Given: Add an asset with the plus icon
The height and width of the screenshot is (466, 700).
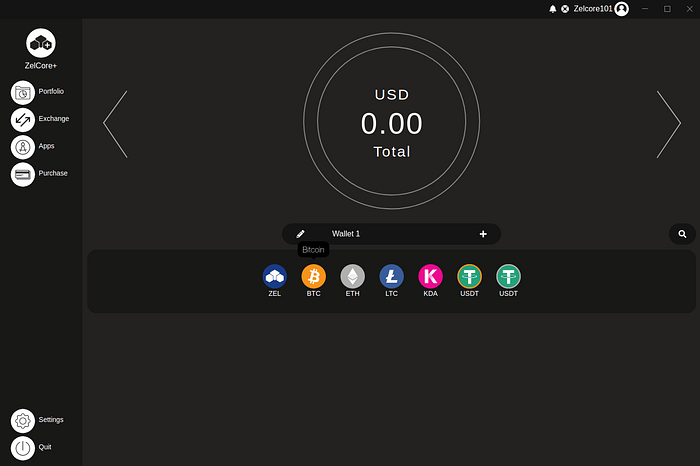Looking at the screenshot, I should pyautogui.click(x=483, y=234).
